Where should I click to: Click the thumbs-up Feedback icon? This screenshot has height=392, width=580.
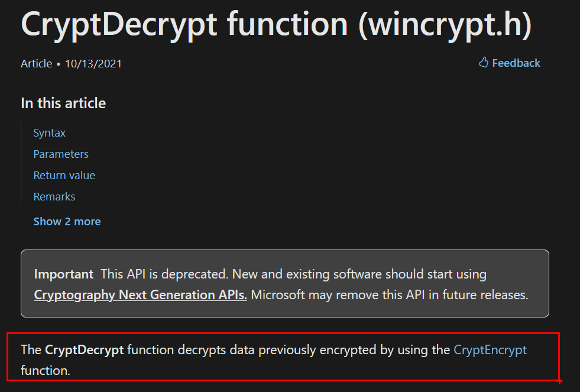pyautogui.click(x=484, y=63)
